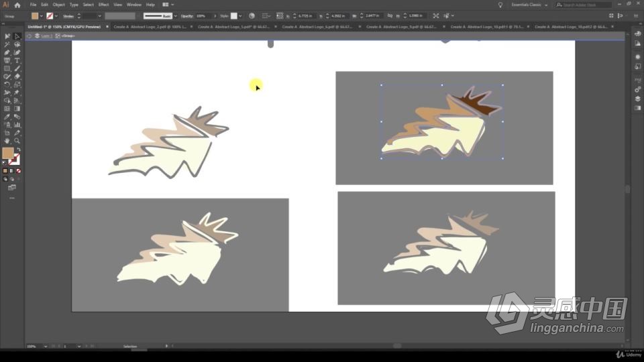Select the Gradient tool

[17, 109]
